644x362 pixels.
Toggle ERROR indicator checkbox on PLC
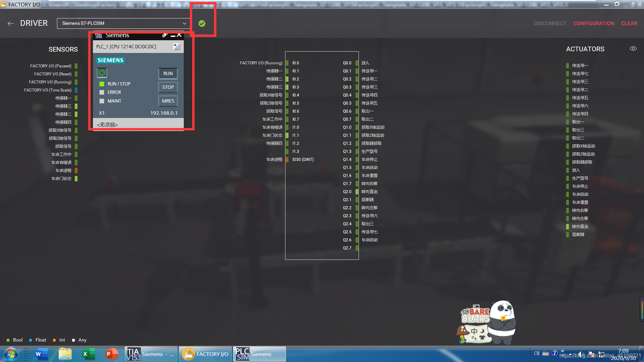pyautogui.click(x=102, y=92)
